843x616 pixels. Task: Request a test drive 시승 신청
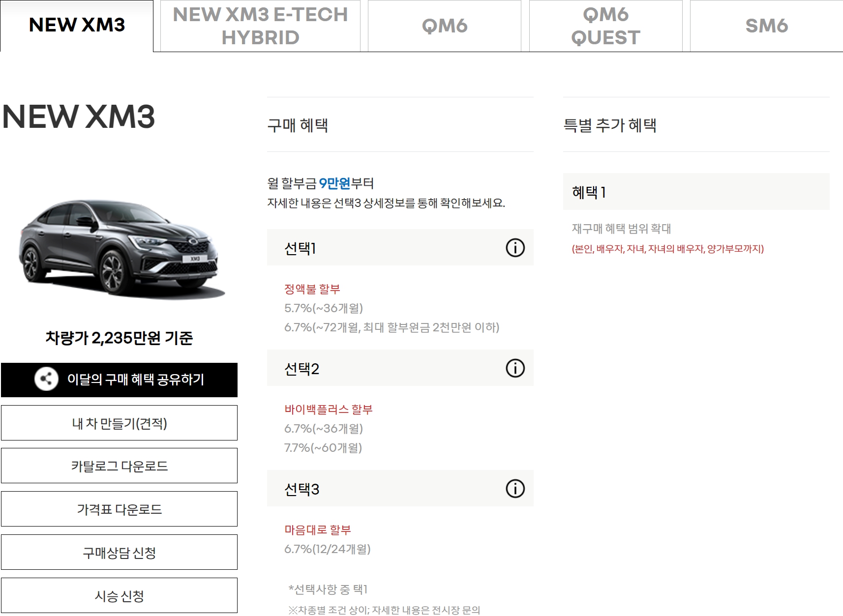tap(119, 595)
